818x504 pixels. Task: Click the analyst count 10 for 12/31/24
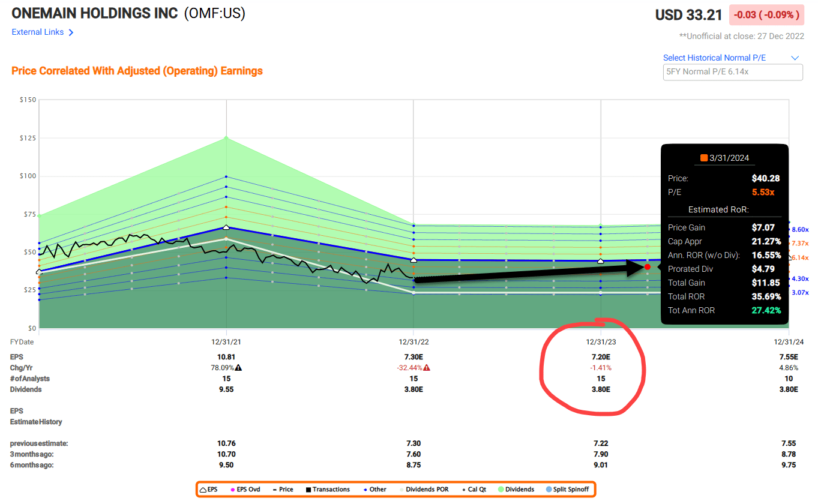(789, 379)
